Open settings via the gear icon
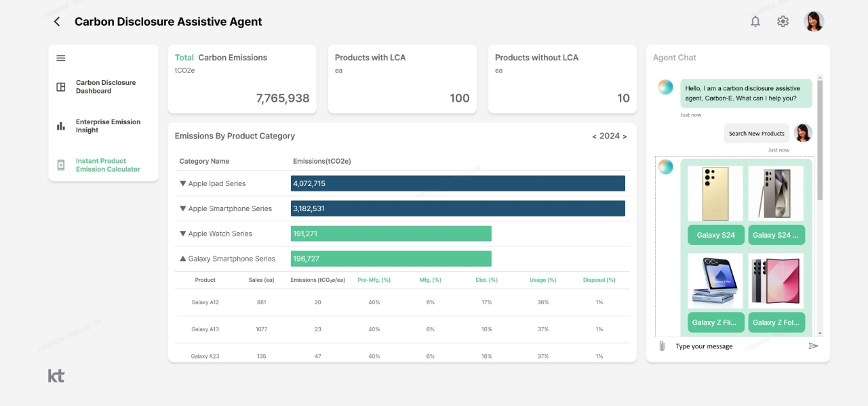This screenshot has height=406, width=868. (783, 22)
